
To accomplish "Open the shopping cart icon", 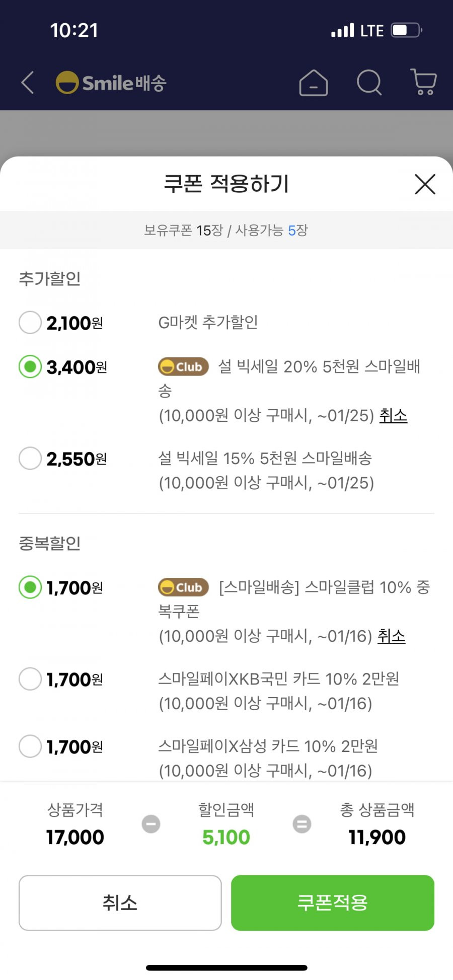I will pyautogui.click(x=423, y=82).
